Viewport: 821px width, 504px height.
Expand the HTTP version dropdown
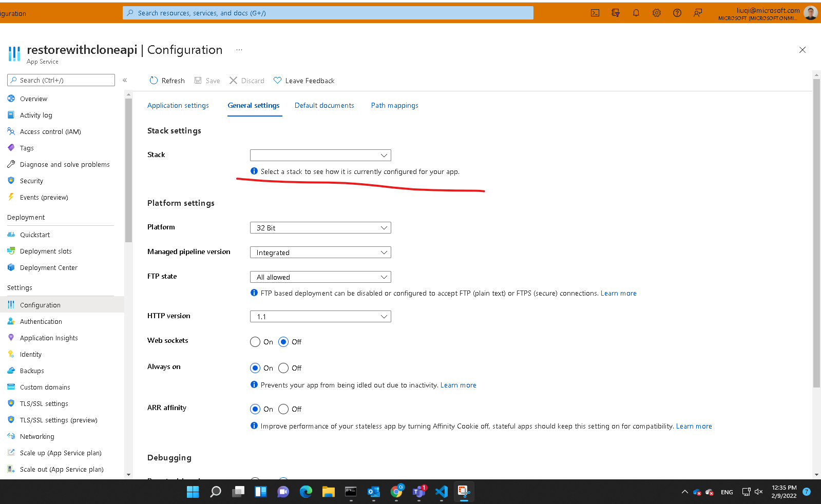[320, 316]
